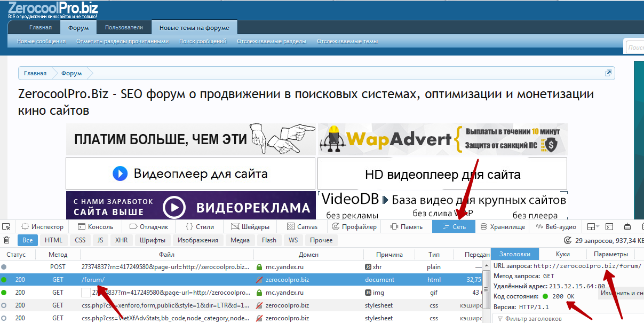
Task: Click Главная in the breadcrumb
Action: pyautogui.click(x=35, y=73)
